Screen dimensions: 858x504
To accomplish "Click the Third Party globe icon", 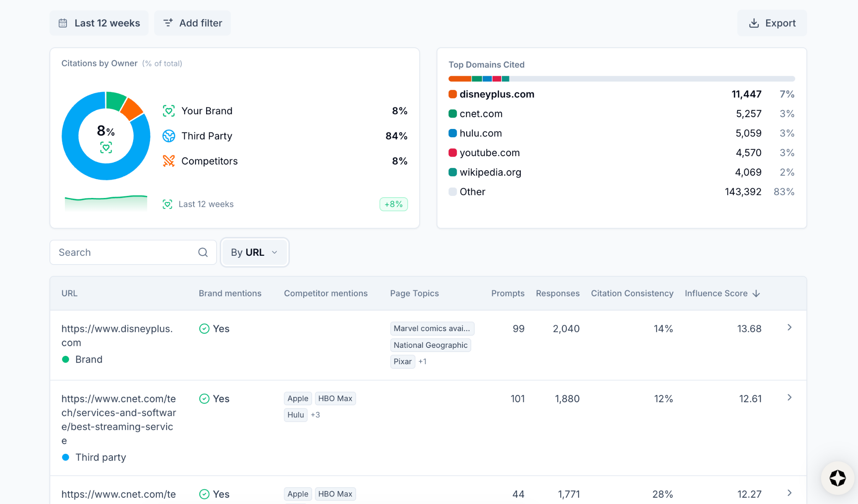I will 168,136.
